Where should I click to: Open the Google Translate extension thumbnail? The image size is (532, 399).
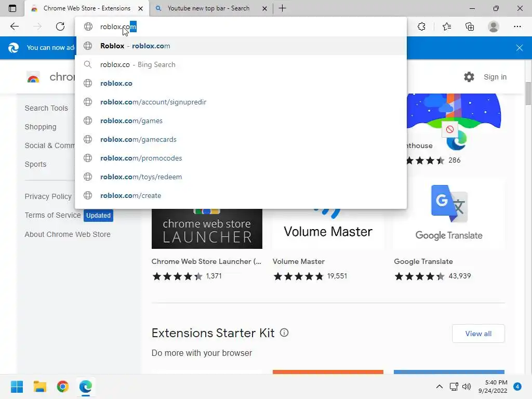(x=449, y=214)
